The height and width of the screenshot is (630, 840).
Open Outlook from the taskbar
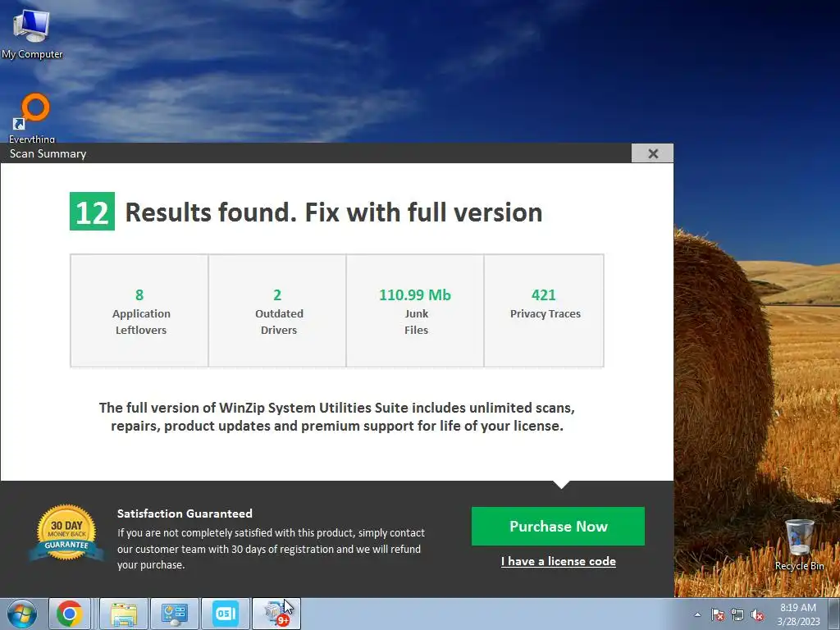tap(226, 614)
